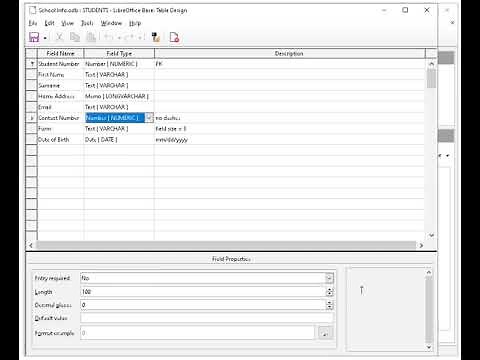Click the horizontal scrollbar right arrow
Screen dimensions: 480x360
[x=421, y=245]
